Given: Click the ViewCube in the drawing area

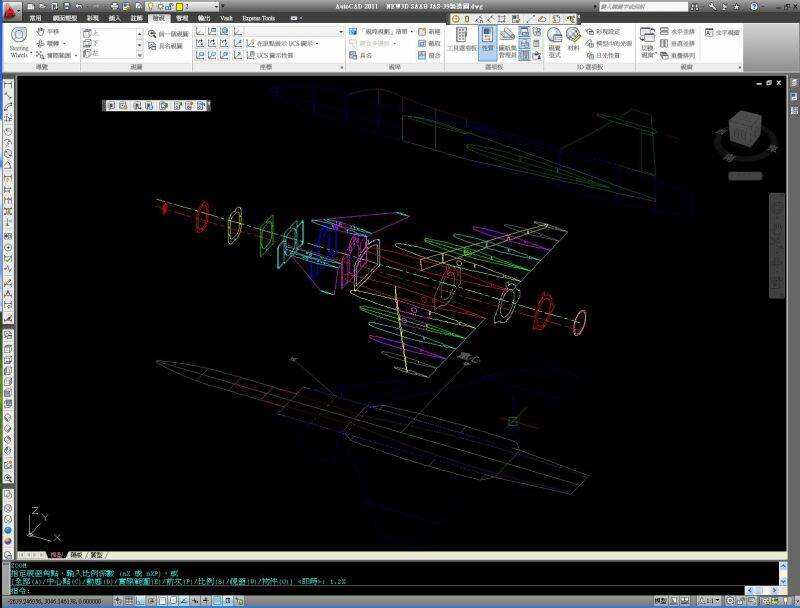Looking at the screenshot, I should point(745,128).
